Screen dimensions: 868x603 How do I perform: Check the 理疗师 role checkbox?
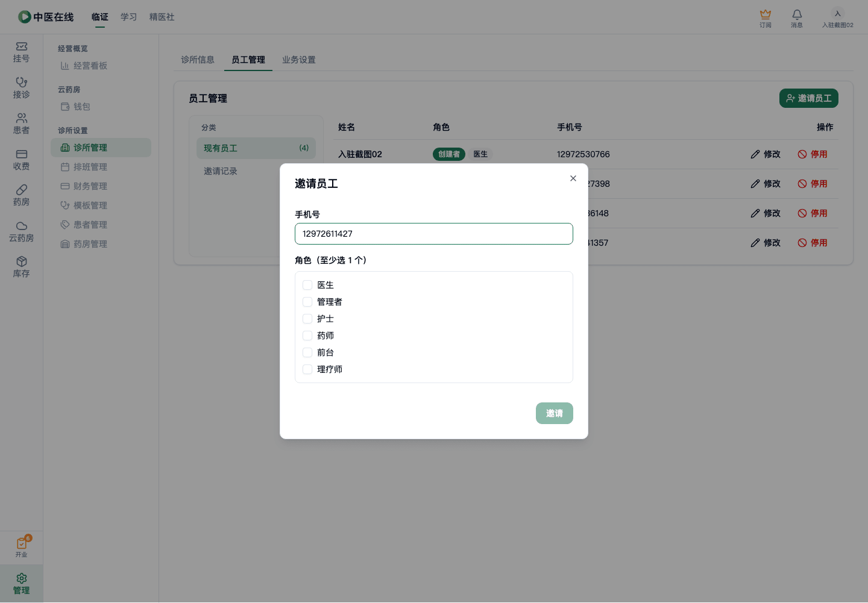307,369
